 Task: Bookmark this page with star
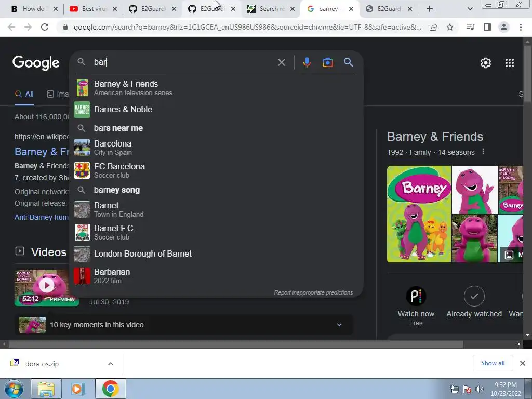point(450,27)
